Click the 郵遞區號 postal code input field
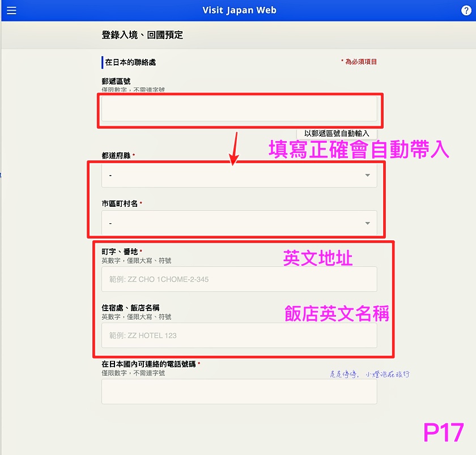 coord(239,109)
